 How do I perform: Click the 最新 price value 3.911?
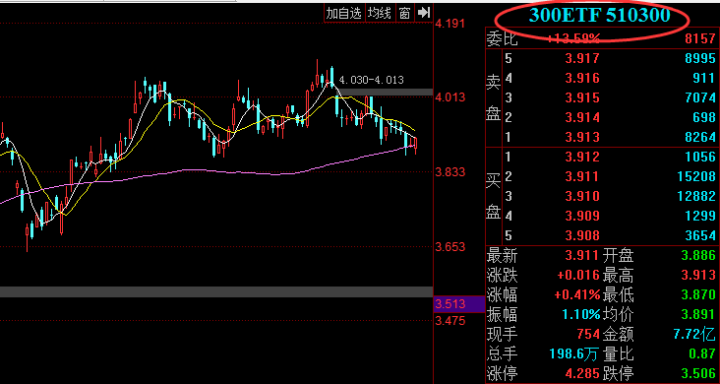[582, 255]
